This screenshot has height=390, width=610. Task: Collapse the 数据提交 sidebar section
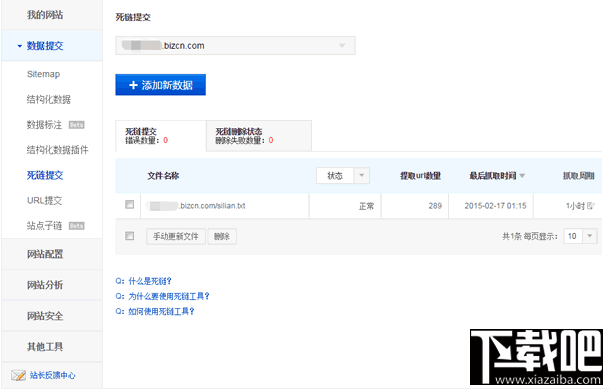pos(45,46)
